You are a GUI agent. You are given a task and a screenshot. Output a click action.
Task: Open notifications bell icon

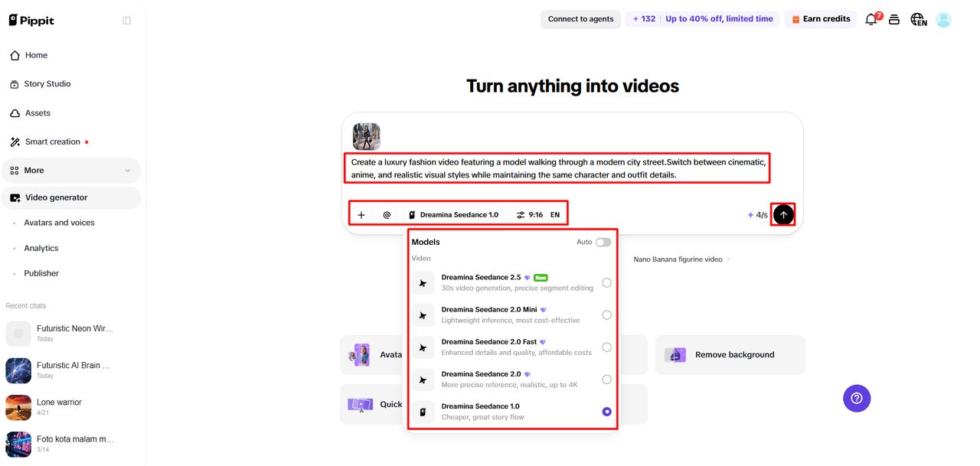point(871,20)
